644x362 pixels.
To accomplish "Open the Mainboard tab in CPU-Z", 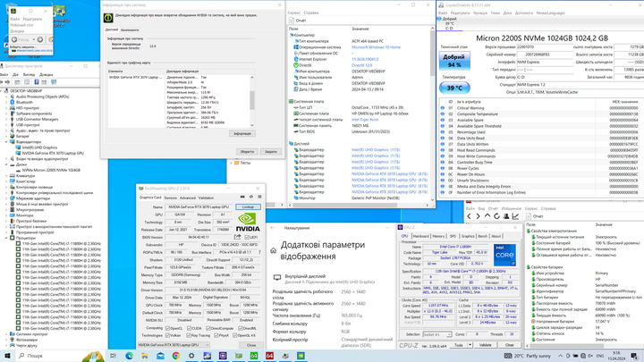I will coord(420,236).
